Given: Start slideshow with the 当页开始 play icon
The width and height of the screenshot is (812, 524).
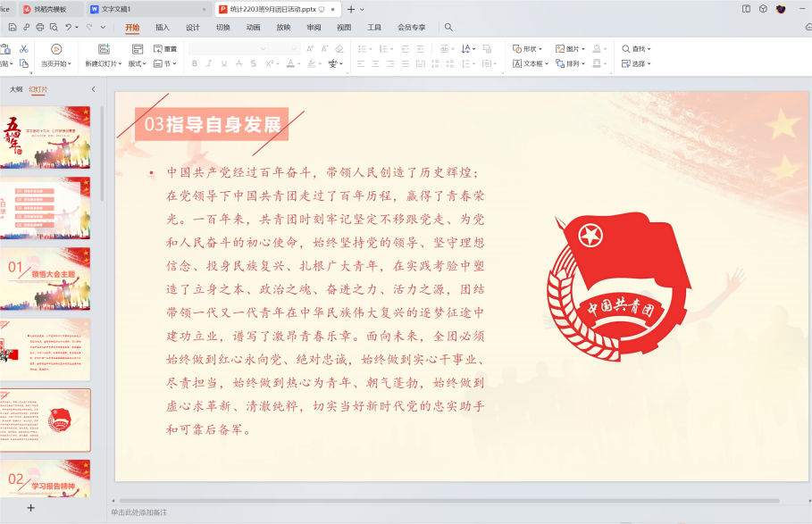Looking at the screenshot, I should coord(56,49).
